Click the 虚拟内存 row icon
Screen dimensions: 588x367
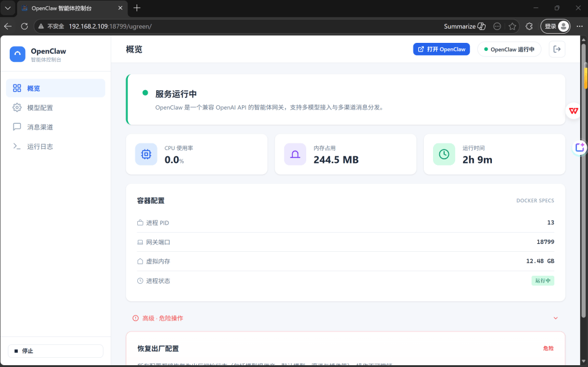click(x=140, y=261)
